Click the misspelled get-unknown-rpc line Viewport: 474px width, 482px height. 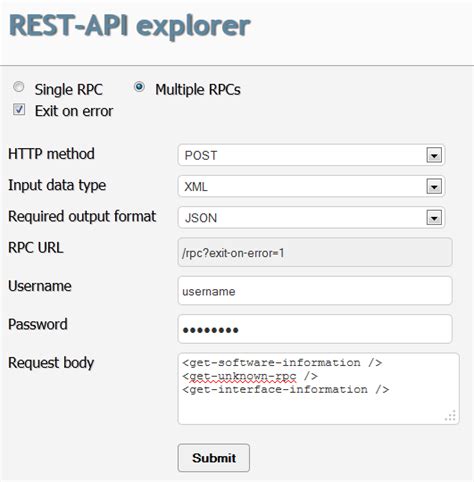coord(250,376)
